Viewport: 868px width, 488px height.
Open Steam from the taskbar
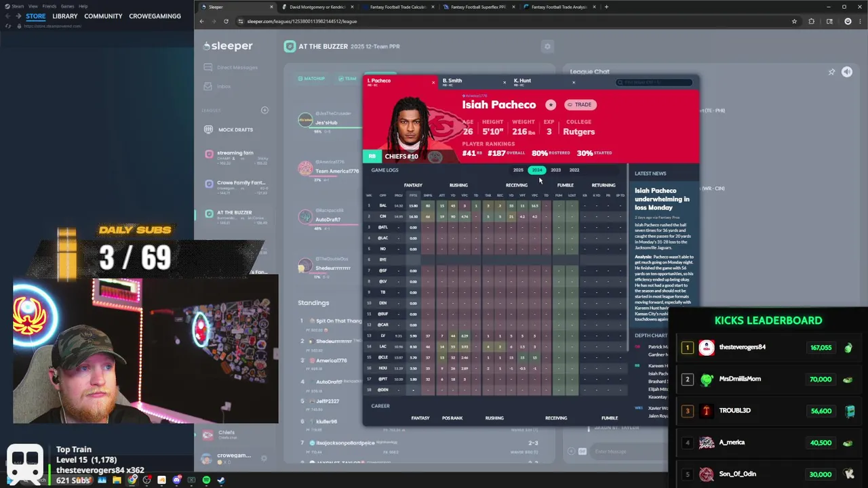coord(221,480)
